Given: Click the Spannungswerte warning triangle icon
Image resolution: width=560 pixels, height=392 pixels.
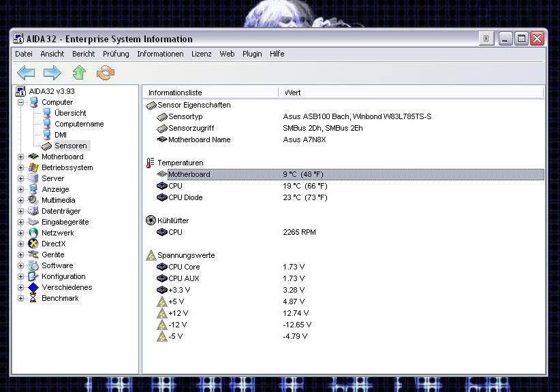Looking at the screenshot, I should pyautogui.click(x=151, y=255).
